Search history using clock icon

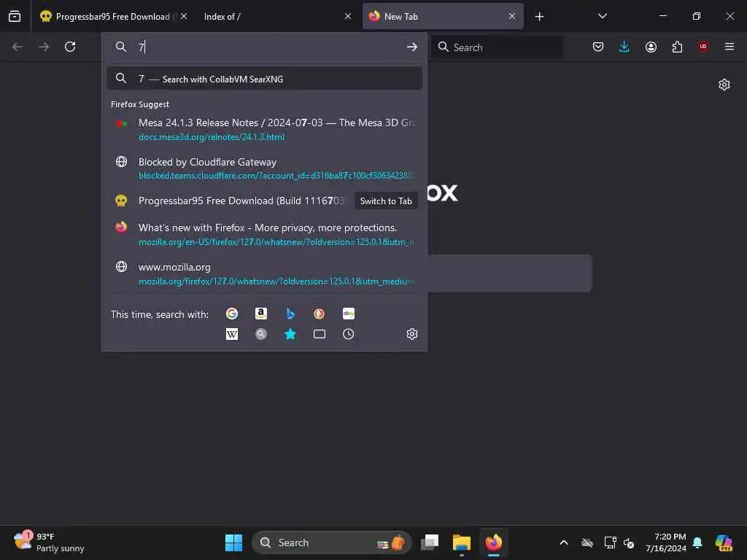click(348, 334)
